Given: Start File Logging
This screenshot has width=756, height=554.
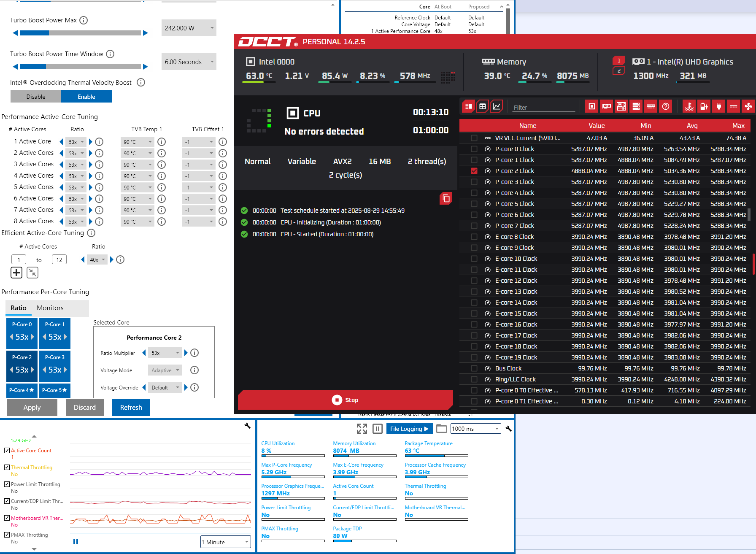Looking at the screenshot, I should pos(410,429).
